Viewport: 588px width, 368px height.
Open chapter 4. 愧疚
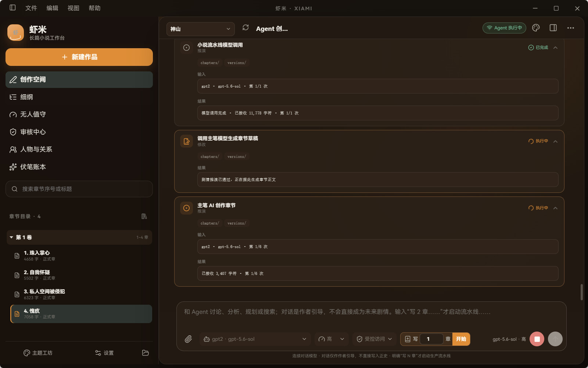81,314
